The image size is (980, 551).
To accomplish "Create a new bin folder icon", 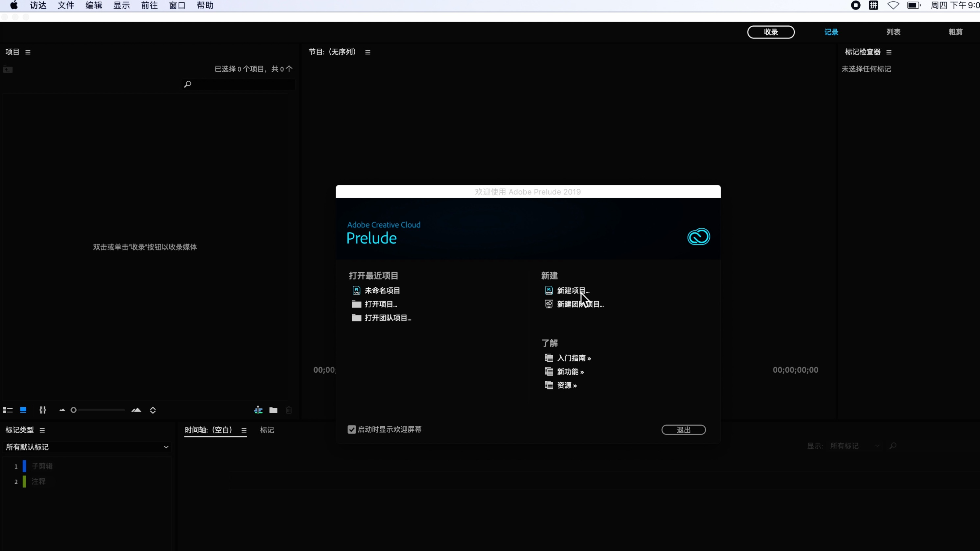I will click(x=273, y=410).
